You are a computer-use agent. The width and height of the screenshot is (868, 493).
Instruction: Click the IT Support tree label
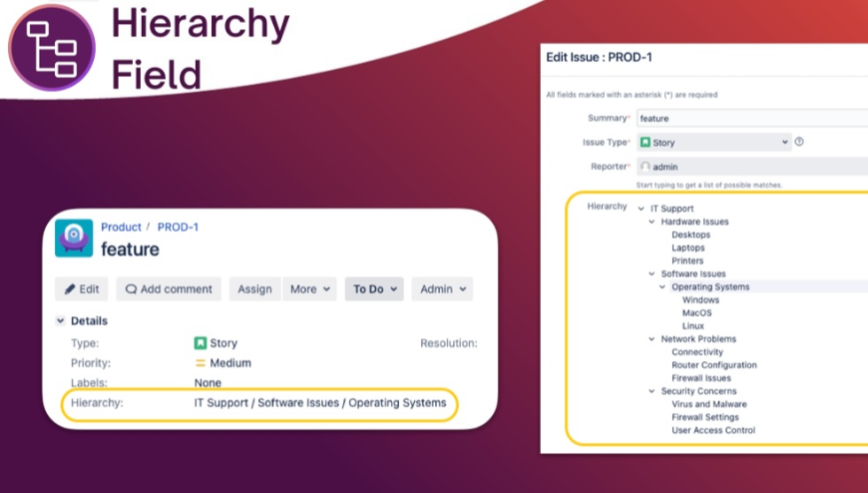pos(672,209)
